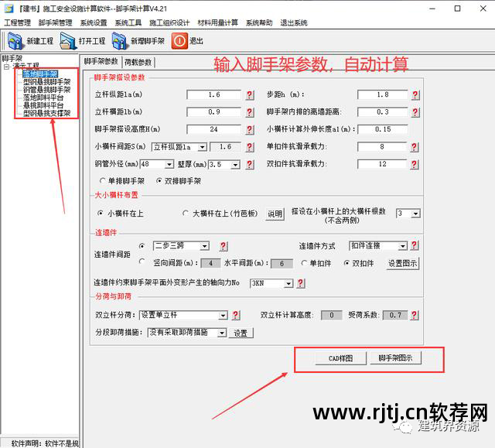Open help for 步距h

[415, 94]
